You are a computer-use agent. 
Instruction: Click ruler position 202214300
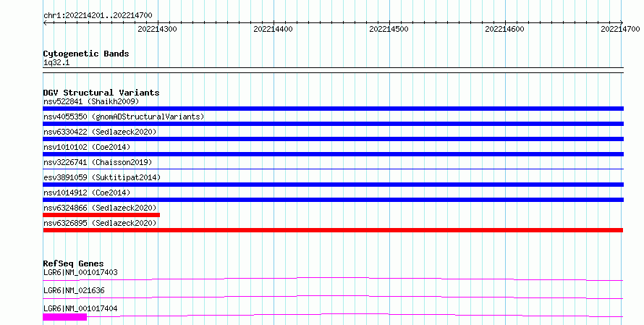pyautogui.click(x=157, y=29)
